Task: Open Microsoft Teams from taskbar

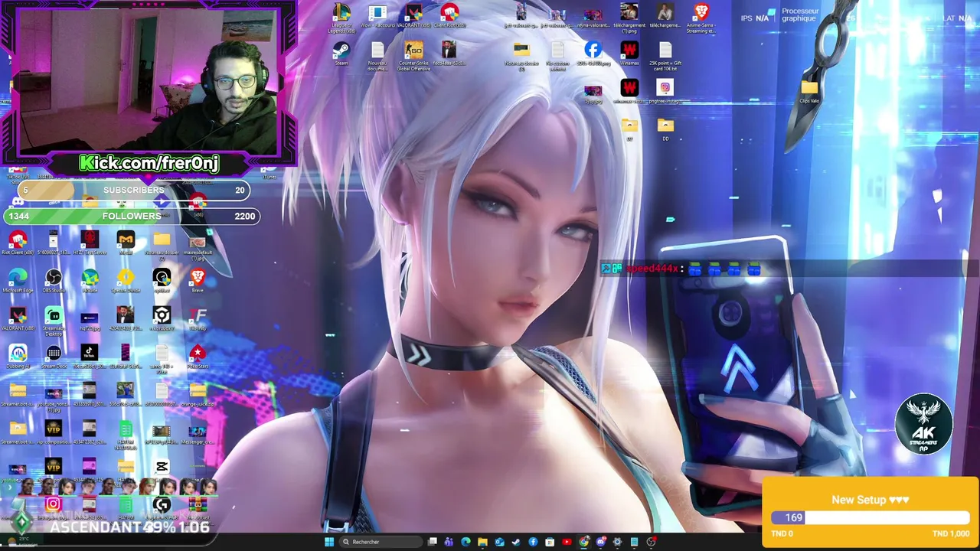Action: pos(449,542)
